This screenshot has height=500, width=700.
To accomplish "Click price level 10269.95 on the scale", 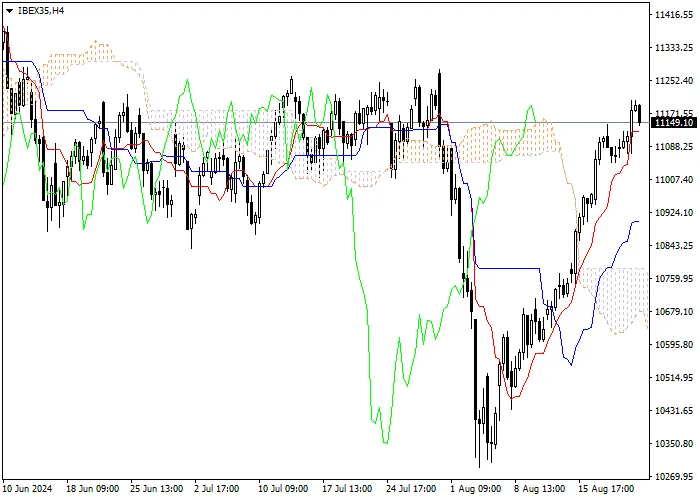I will pos(674,476).
